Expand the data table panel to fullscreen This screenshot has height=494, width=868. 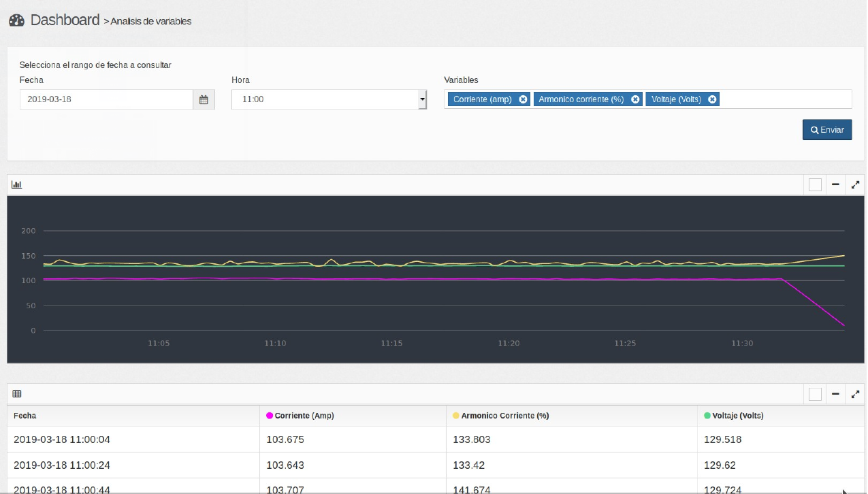click(x=856, y=393)
